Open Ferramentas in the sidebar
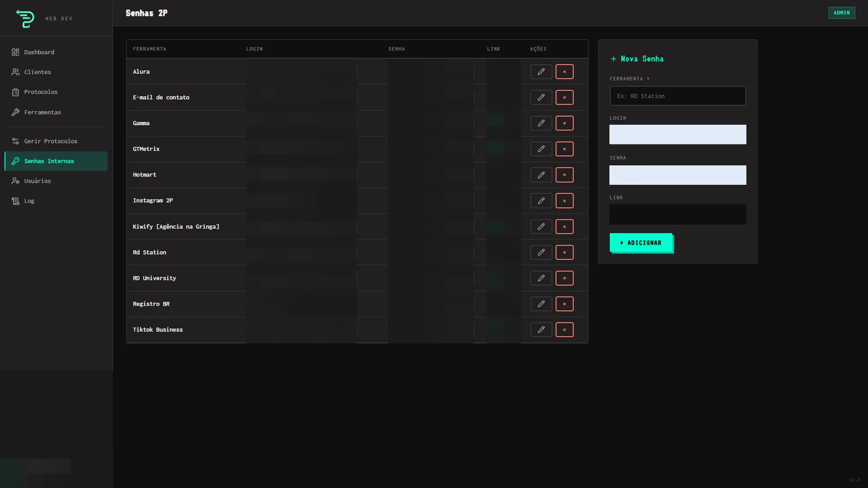This screenshot has height=488, width=868. [56, 112]
